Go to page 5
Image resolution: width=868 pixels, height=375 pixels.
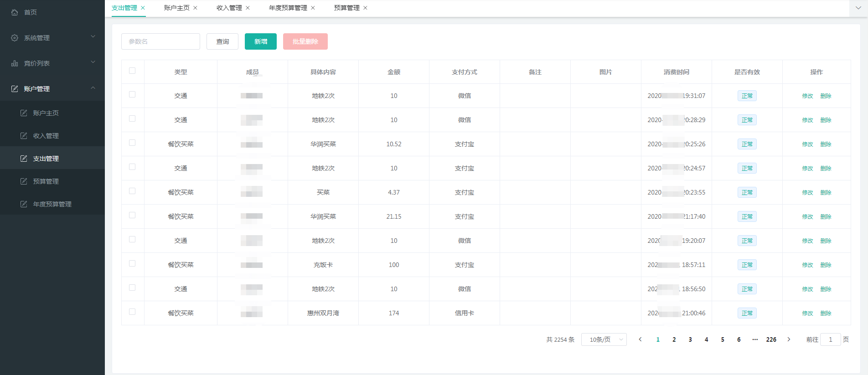coord(723,339)
